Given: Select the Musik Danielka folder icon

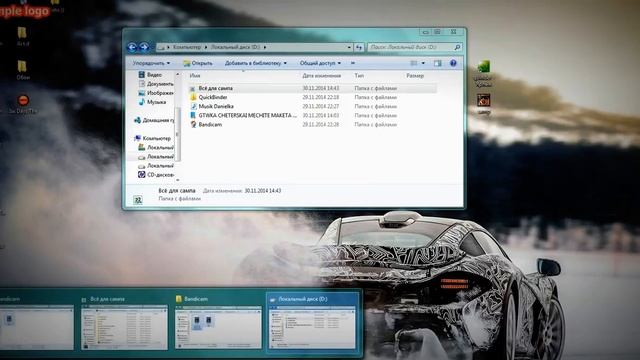Looking at the screenshot, I should click(x=193, y=106).
